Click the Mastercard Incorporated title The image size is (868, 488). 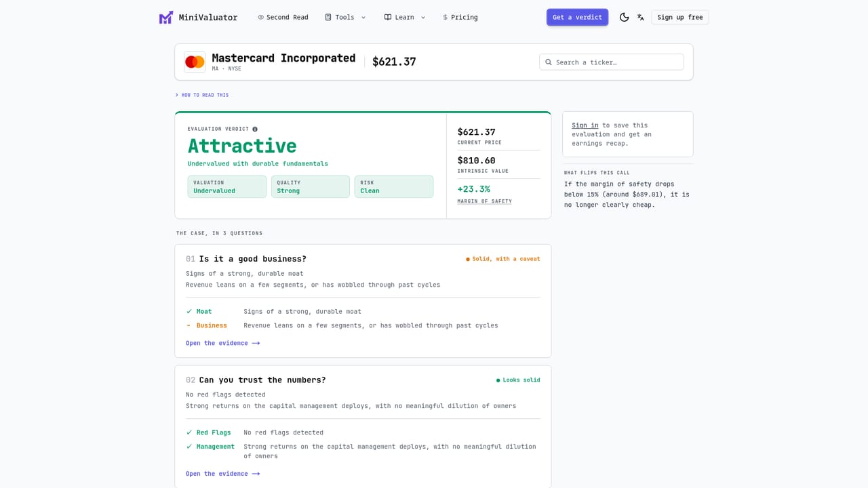click(x=283, y=58)
